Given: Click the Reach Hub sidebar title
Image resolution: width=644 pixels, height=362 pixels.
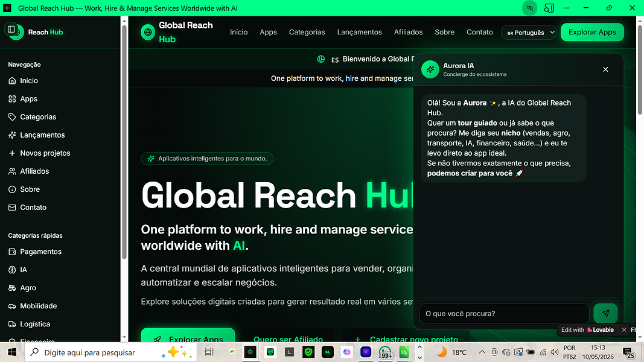Looking at the screenshot, I should click(x=45, y=32).
